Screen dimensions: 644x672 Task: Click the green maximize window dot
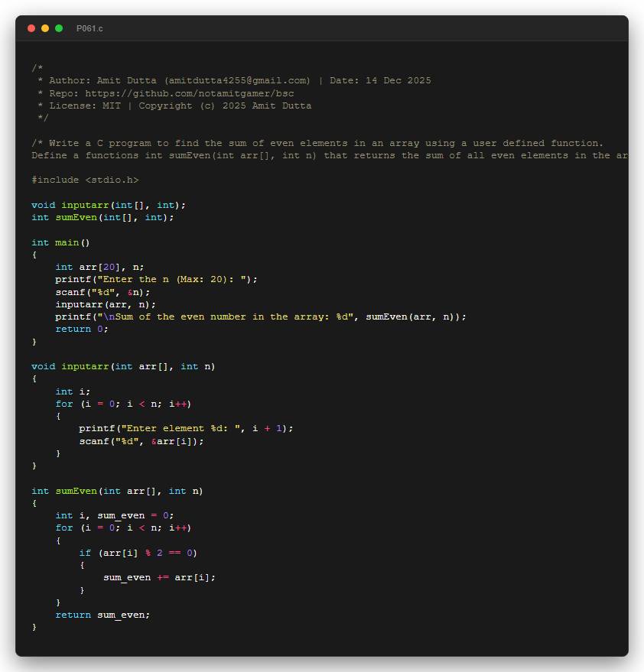[x=59, y=28]
